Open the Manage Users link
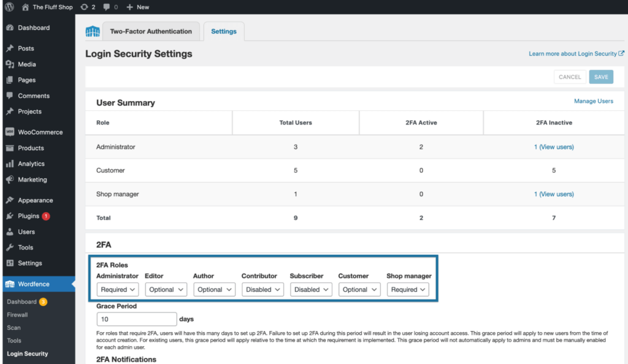The image size is (628, 364). [x=593, y=100]
